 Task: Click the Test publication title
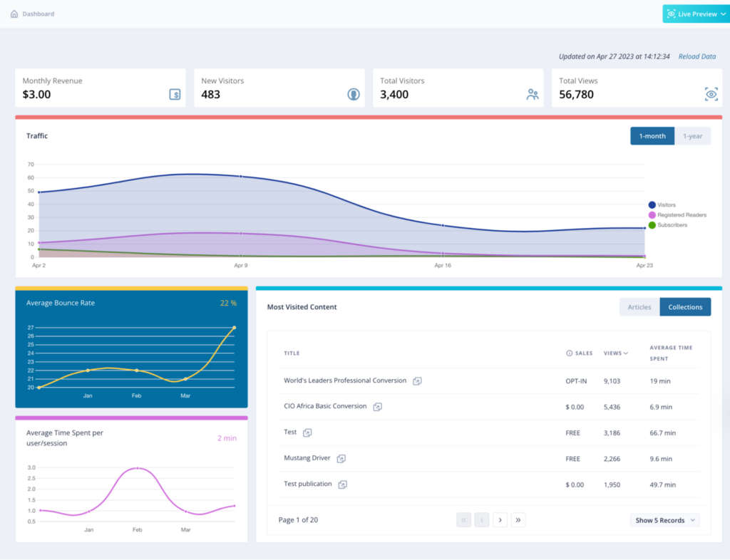pyautogui.click(x=308, y=484)
